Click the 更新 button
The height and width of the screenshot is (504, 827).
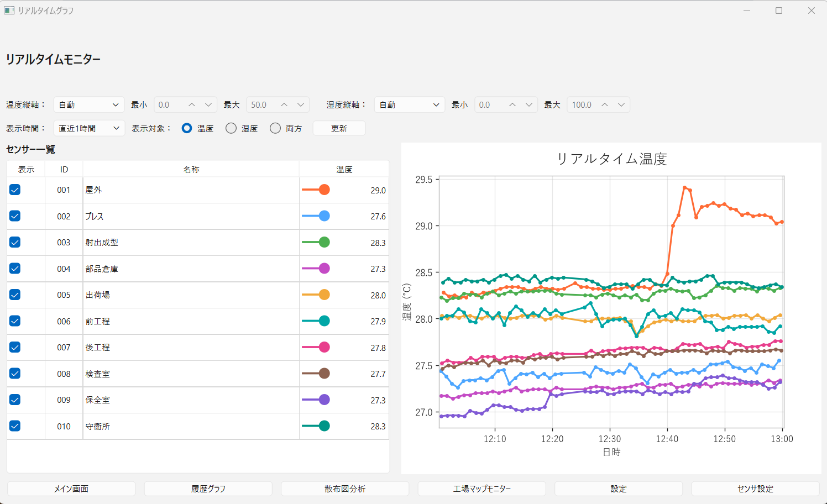click(339, 128)
